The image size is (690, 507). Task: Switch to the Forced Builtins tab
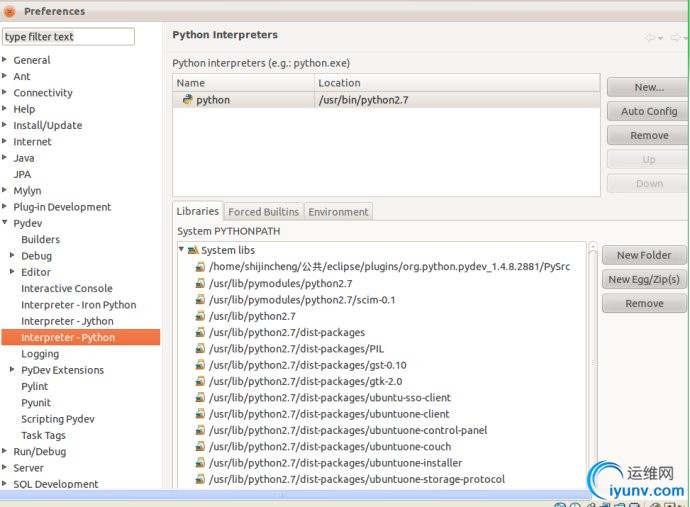(x=263, y=212)
